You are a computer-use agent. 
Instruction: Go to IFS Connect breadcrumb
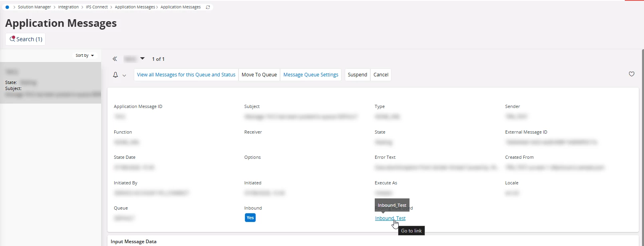(97, 7)
